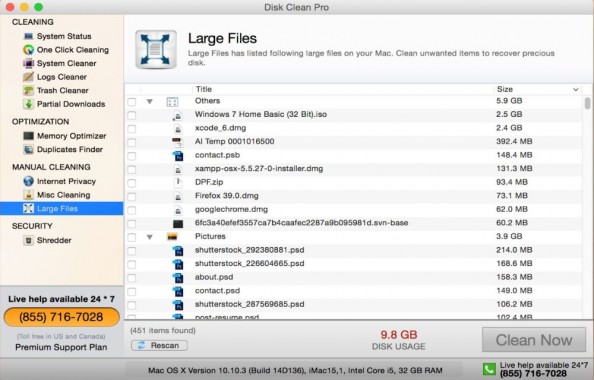The image size is (594, 380).
Task: Click the DPF.zip archive icon
Action: [x=178, y=183]
